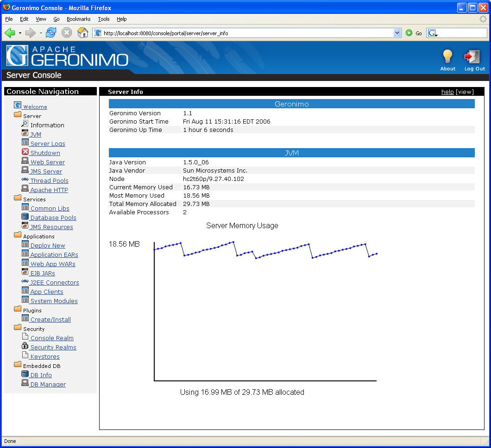Image resolution: width=491 pixels, height=448 pixels.
Task: Click the Geronimo G logo
Action: [x=17, y=56]
